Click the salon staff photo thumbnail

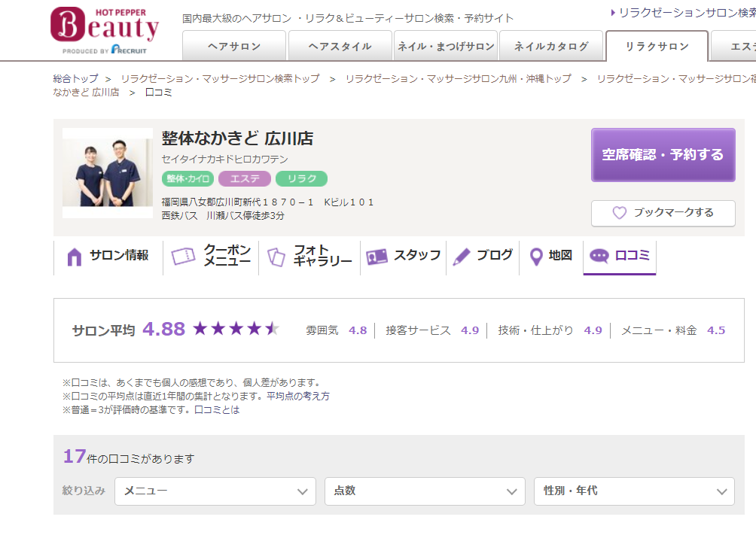coord(108,173)
